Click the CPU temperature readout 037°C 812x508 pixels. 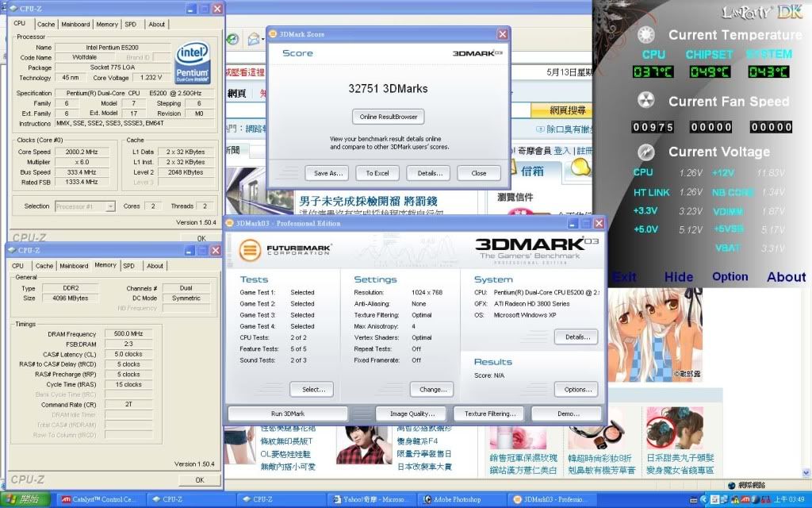(653, 71)
